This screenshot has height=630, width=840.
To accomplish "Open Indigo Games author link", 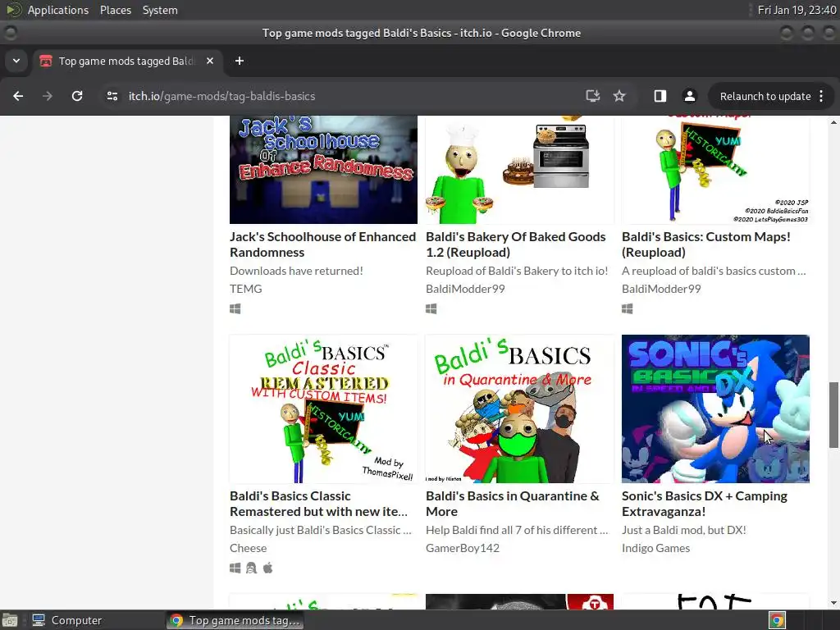I will (x=655, y=548).
